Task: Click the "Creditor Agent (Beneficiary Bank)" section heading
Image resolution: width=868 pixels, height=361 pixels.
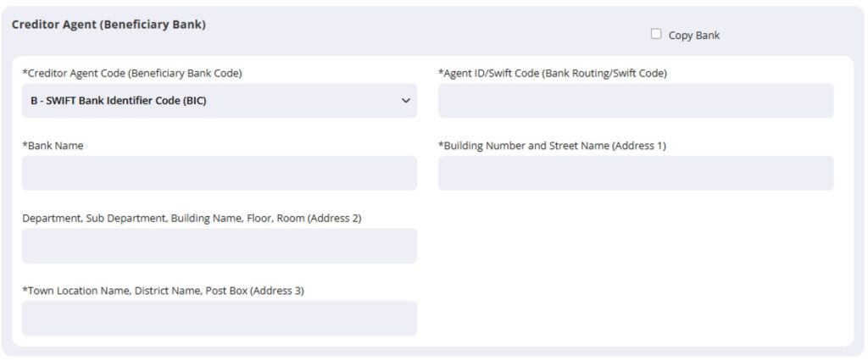Action: pos(108,25)
